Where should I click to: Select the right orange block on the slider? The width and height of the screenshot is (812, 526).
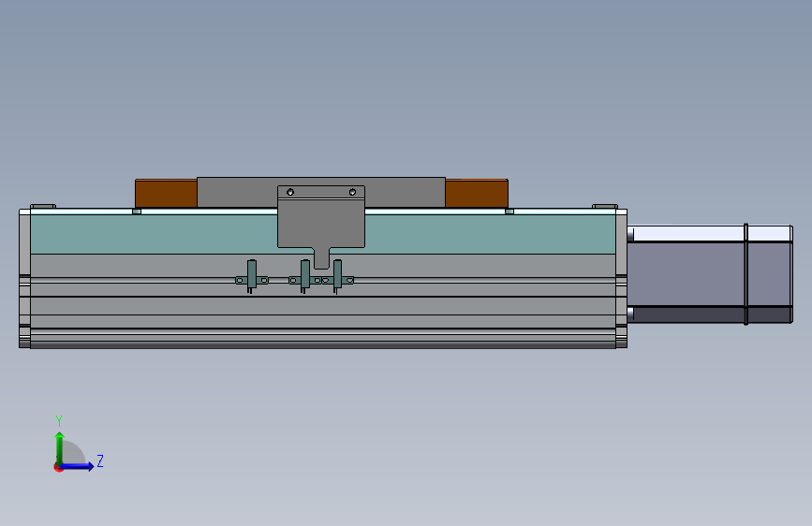[477, 194]
